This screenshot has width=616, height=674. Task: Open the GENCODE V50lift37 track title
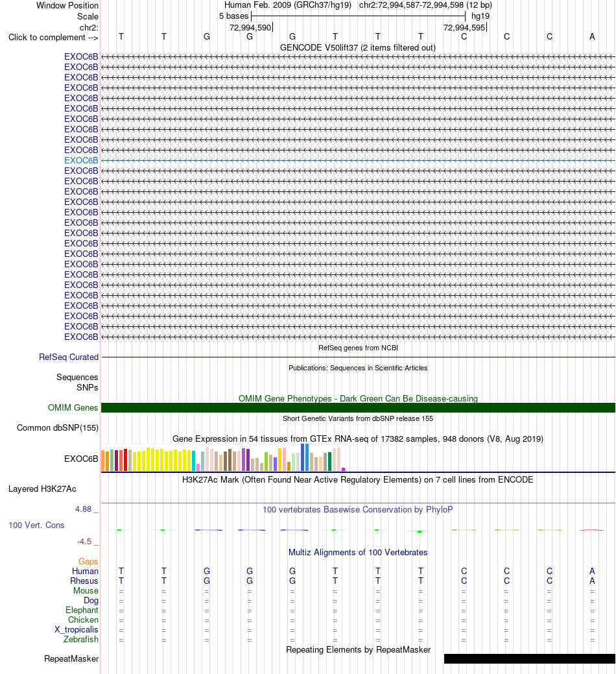click(358, 48)
